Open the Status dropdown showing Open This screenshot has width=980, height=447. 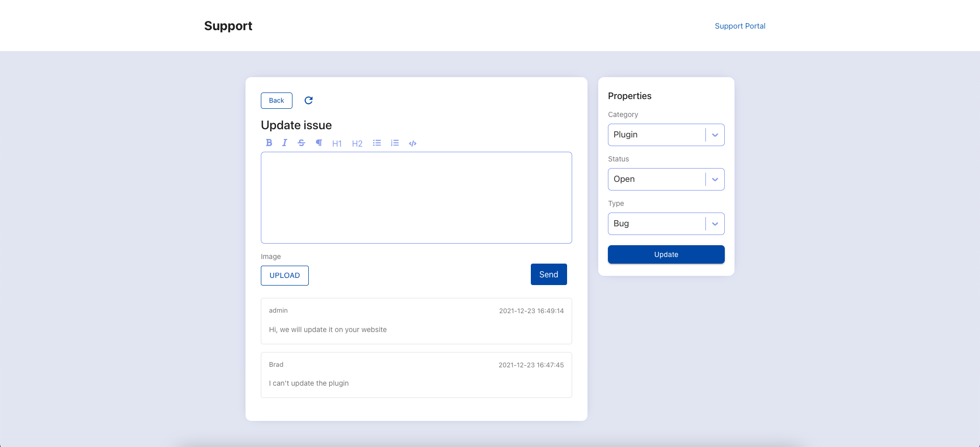tap(666, 179)
